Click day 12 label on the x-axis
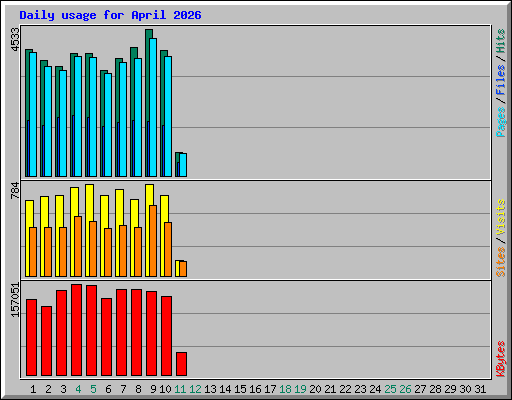This screenshot has height=400, width=512. pos(195,389)
